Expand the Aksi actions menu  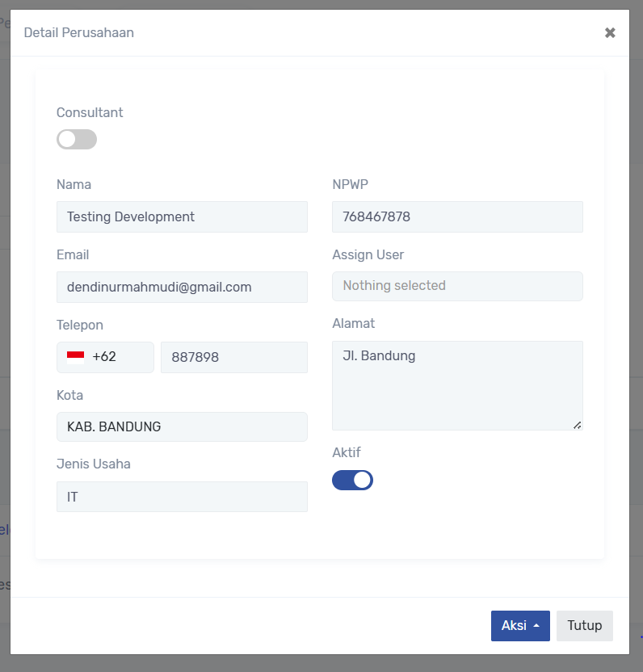(519, 626)
